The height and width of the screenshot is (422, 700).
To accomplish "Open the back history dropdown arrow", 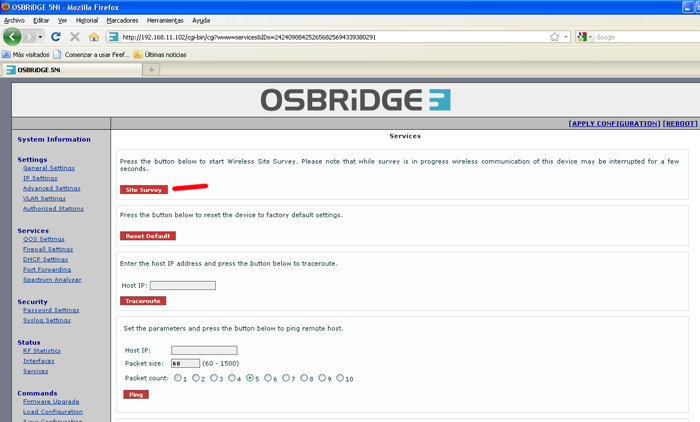I will click(39, 37).
